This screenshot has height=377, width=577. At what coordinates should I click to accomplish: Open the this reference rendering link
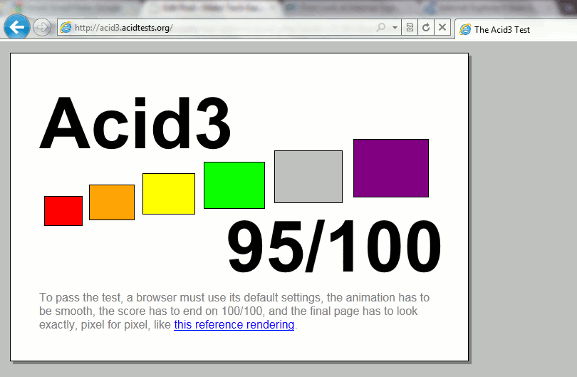pyautogui.click(x=234, y=325)
